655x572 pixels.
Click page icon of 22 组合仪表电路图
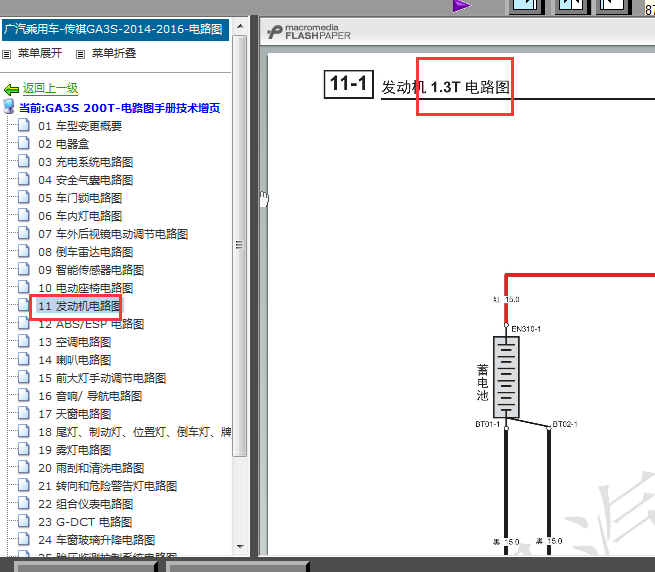pyautogui.click(x=24, y=503)
